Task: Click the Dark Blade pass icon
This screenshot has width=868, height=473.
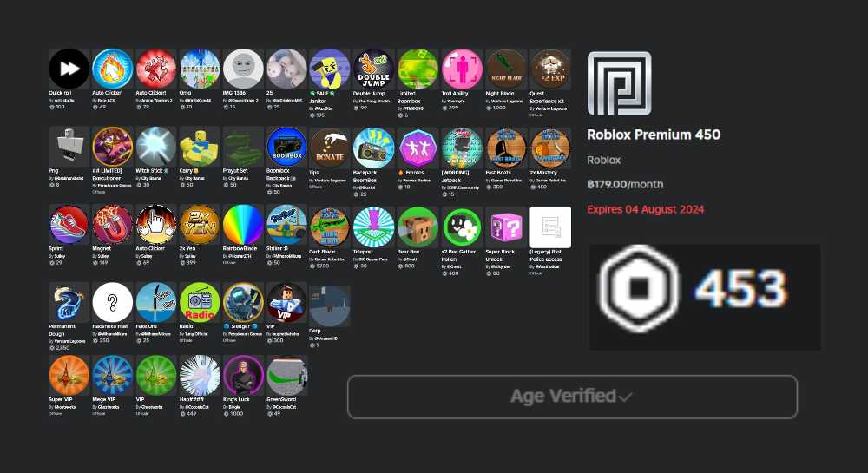Action: pyautogui.click(x=330, y=227)
